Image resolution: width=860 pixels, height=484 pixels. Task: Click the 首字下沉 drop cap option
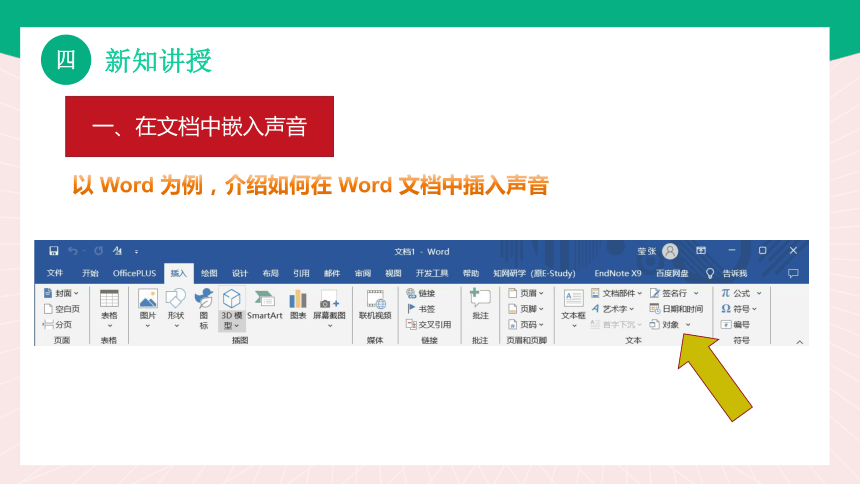point(616,324)
